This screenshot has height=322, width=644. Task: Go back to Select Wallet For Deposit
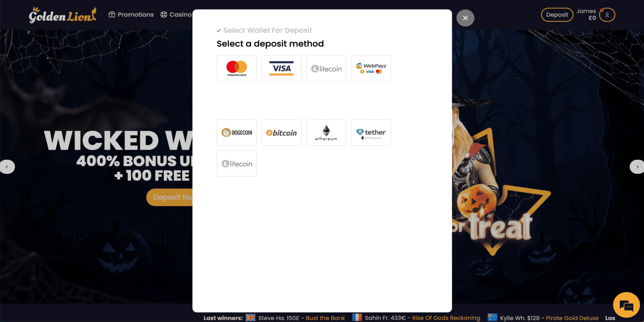click(264, 30)
